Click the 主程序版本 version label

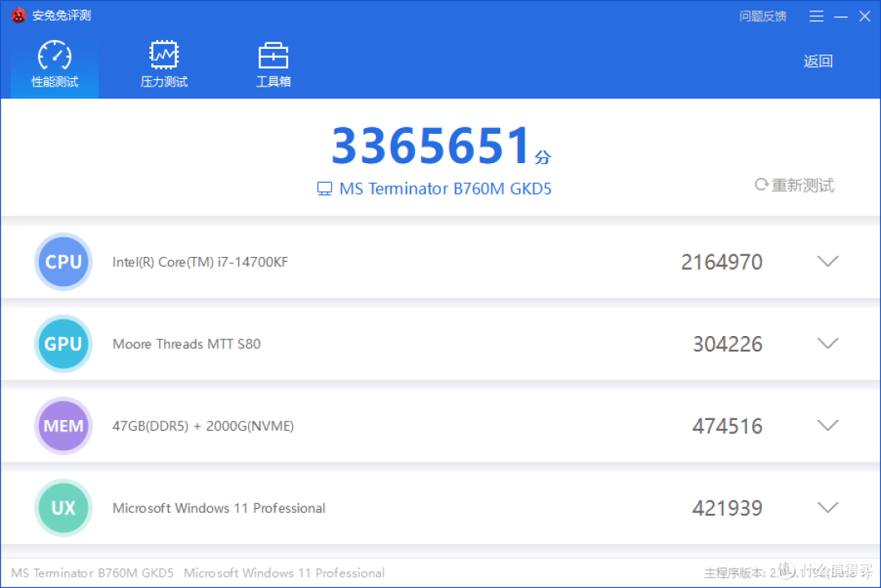735,573
